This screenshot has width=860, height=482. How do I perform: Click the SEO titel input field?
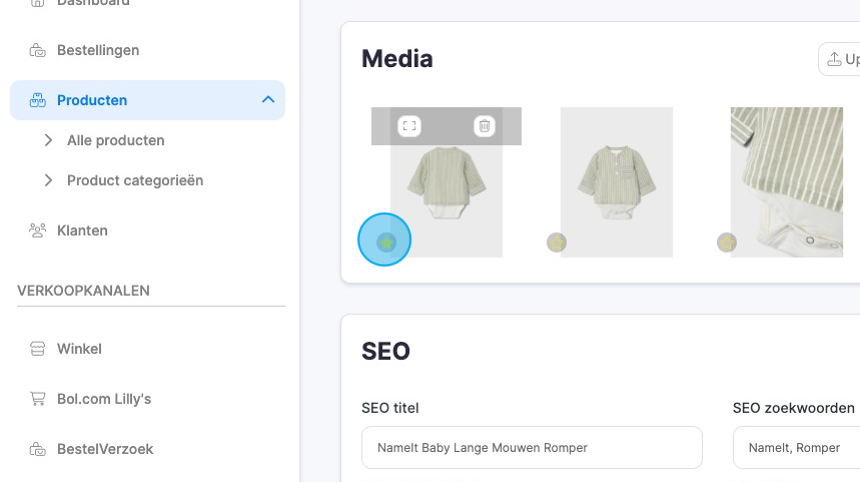(x=531, y=447)
